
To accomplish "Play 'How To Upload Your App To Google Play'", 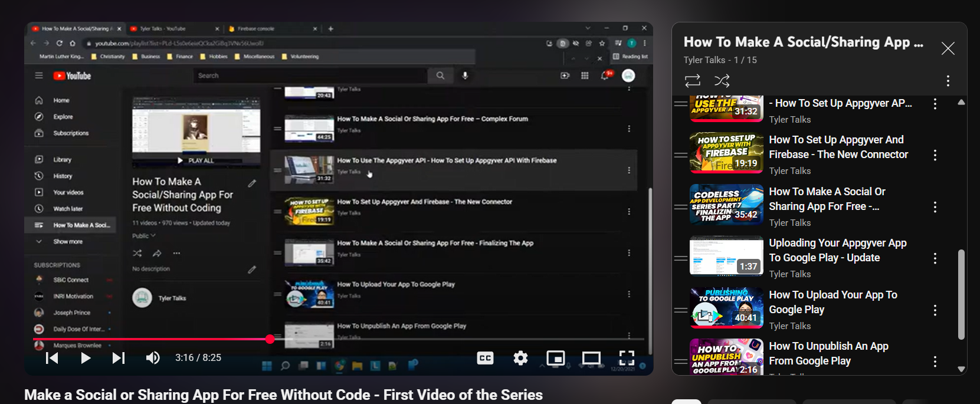I will (833, 302).
